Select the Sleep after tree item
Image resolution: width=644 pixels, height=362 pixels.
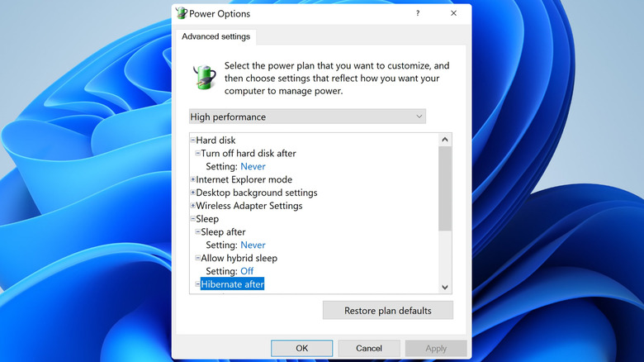(x=223, y=231)
